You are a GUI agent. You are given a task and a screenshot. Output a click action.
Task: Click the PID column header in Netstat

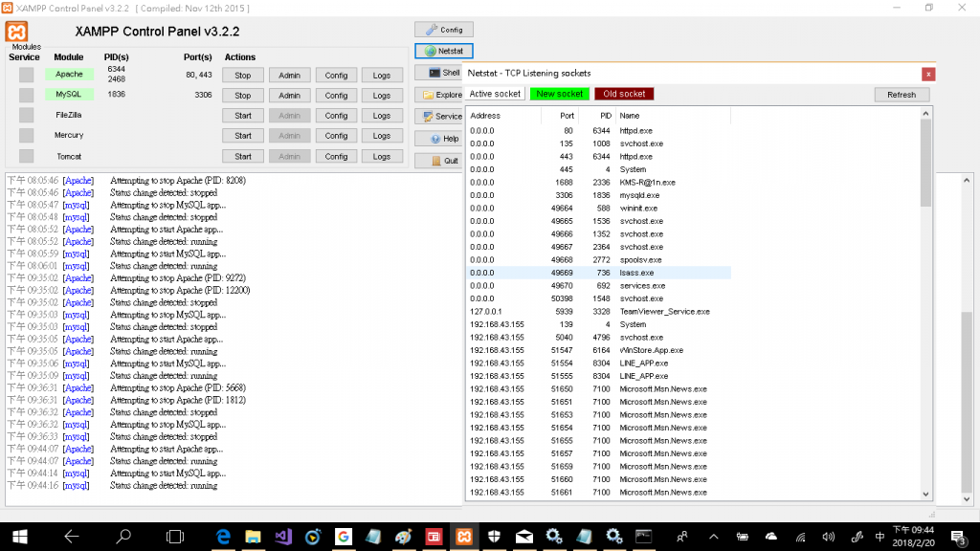[597, 116]
